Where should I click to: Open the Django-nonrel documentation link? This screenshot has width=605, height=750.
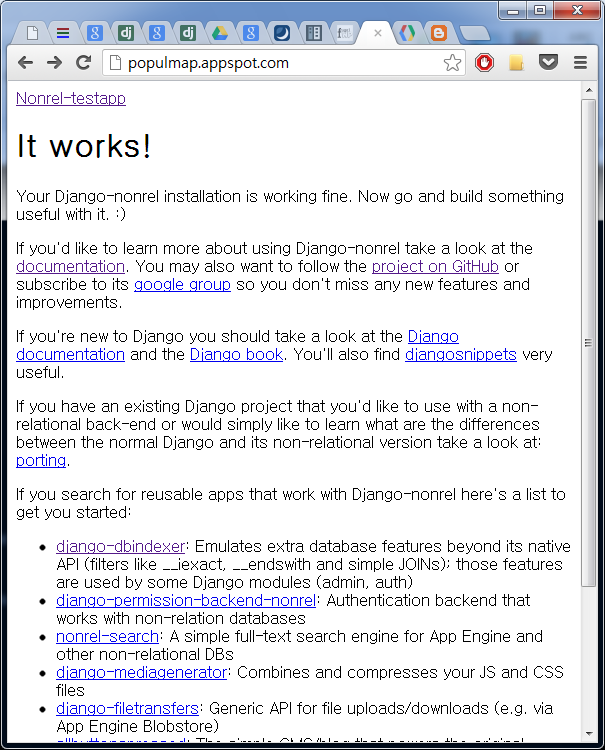pos(71,266)
